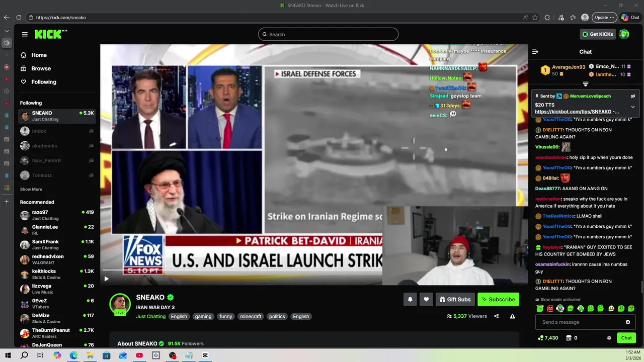The image size is (644, 362).
Task: Click the chat panel scrollbar
Action: 642,288
